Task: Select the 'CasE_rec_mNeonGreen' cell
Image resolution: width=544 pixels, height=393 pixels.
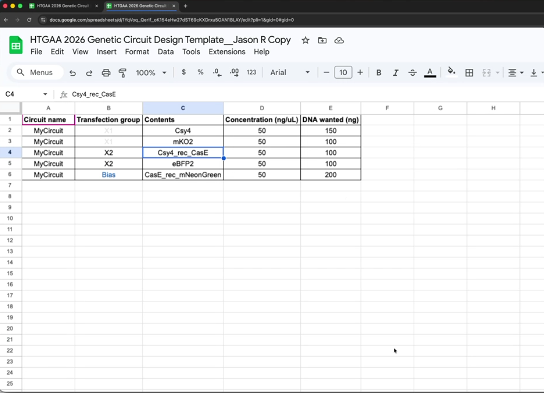Action: 183,174
